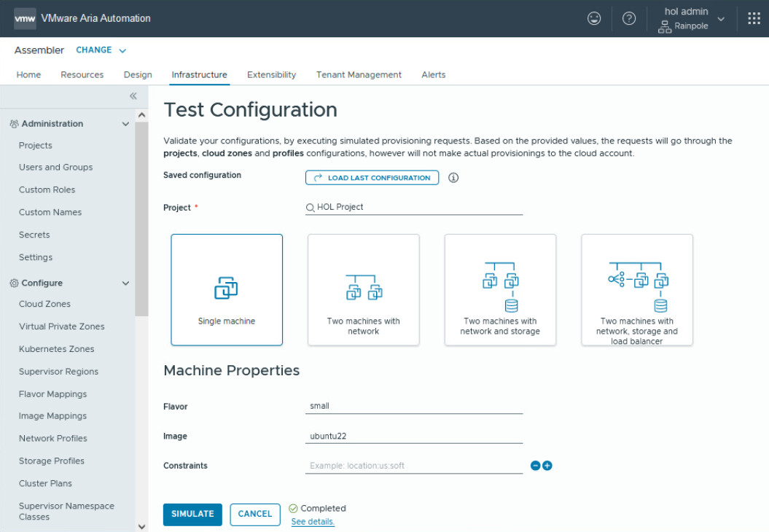Open Cloud Zones in sidebar
Image resolution: width=769 pixels, height=532 pixels.
point(44,305)
